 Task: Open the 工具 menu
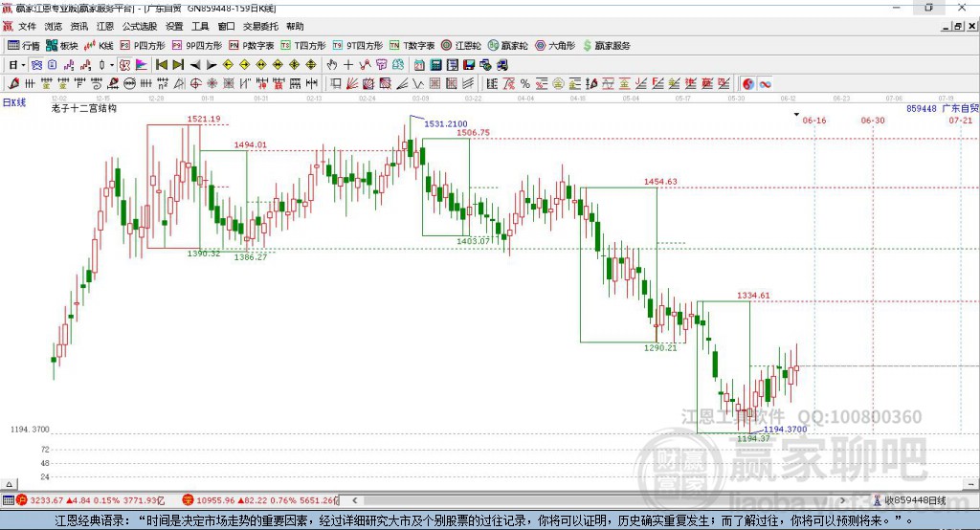pyautogui.click(x=200, y=26)
